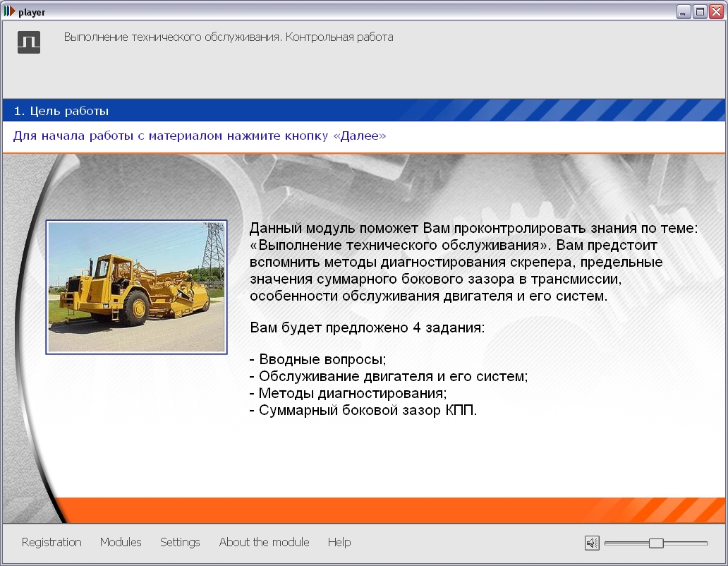The height and width of the screenshot is (566, 728).
Task: Open the Modules menu
Action: pyautogui.click(x=121, y=542)
